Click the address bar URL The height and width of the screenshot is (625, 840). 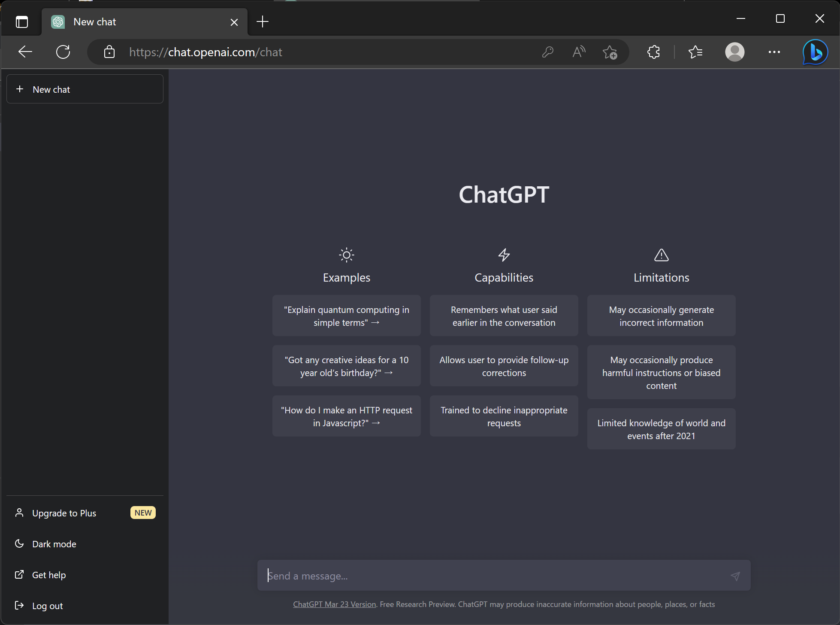click(x=205, y=52)
